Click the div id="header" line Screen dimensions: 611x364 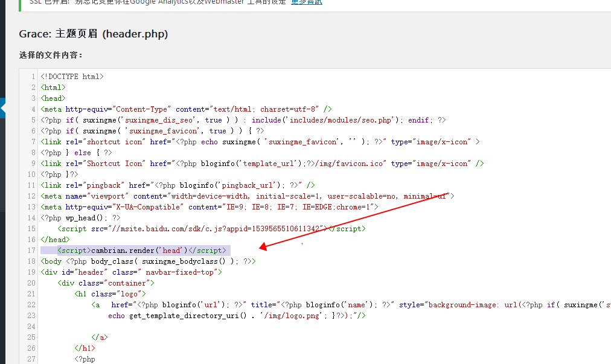[x=131, y=272]
